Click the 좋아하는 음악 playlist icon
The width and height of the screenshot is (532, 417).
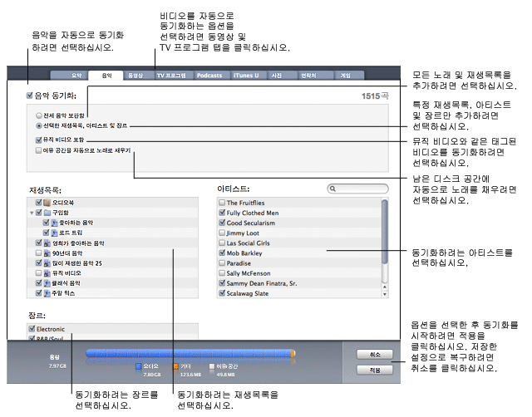(55, 223)
